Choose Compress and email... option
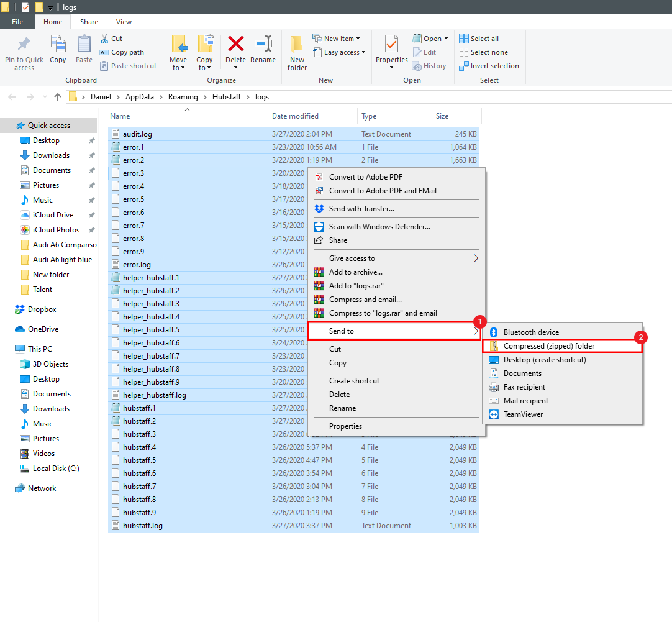Image resolution: width=672 pixels, height=622 pixels. coord(365,300)
